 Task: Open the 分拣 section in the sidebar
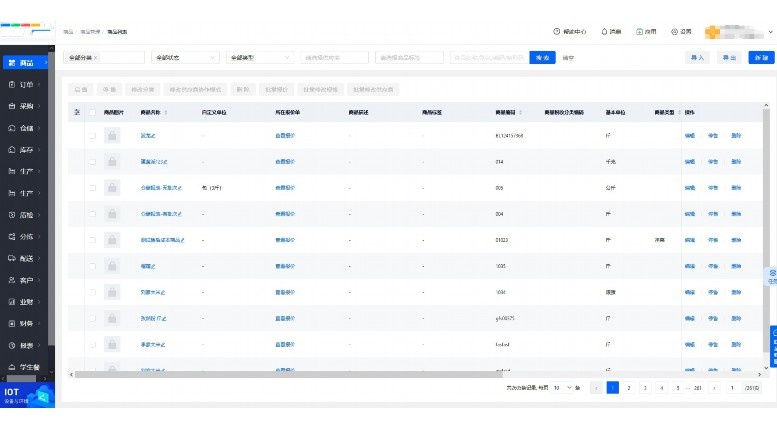[x=24, y=237]
